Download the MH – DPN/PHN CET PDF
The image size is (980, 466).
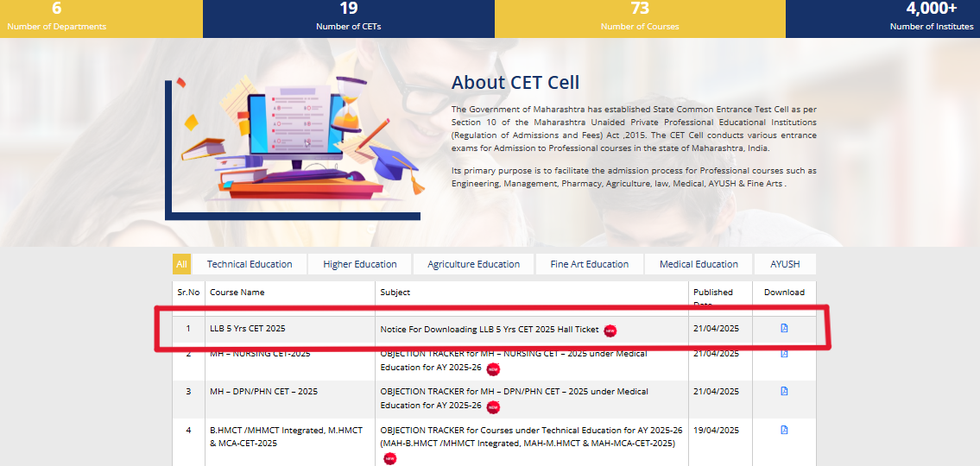[x=784, y=391]
